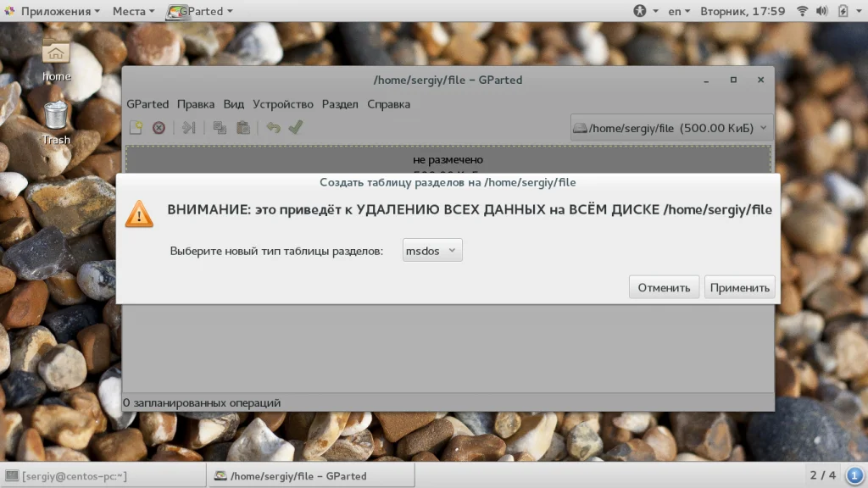Image resolution: width=868 pixels, height=488 pixels.
Task: Click the accessibility icon in top panel
Action: (640, 11)
